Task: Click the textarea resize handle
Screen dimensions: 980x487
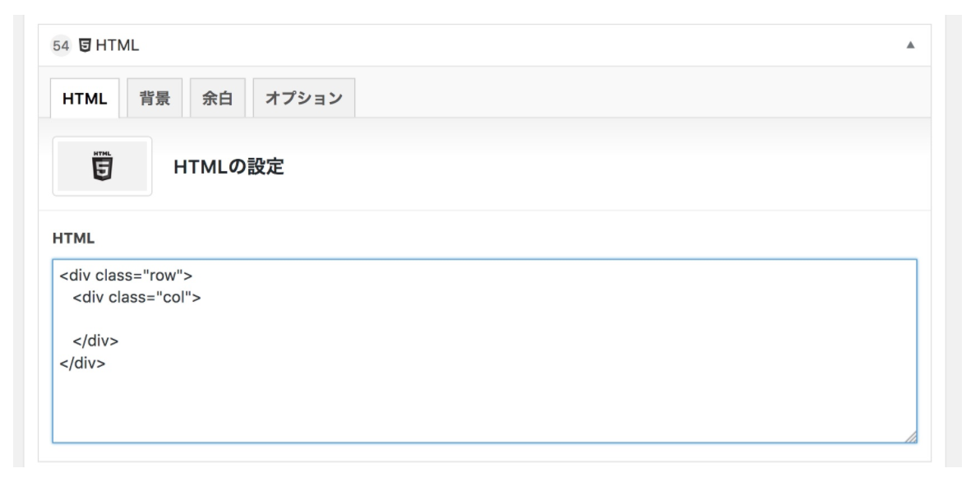Action: tap(911, 438)
